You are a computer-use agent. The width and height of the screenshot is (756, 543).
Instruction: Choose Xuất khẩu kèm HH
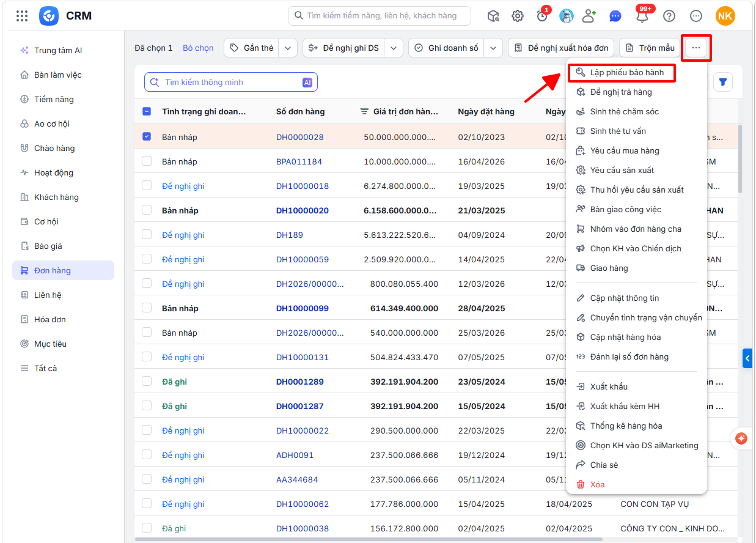[636, 407]
